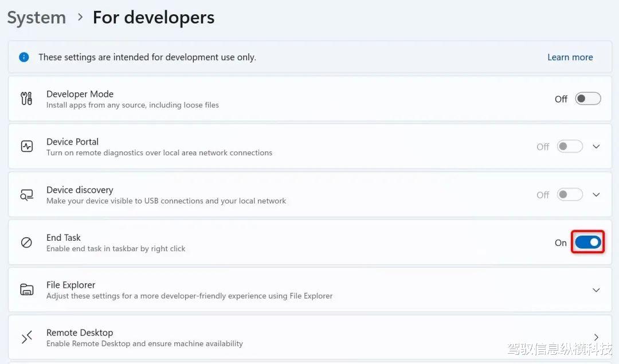This screenshot has height=364, width=619.
Task: Expand the Device discovery section chevron
Action: 596,195
